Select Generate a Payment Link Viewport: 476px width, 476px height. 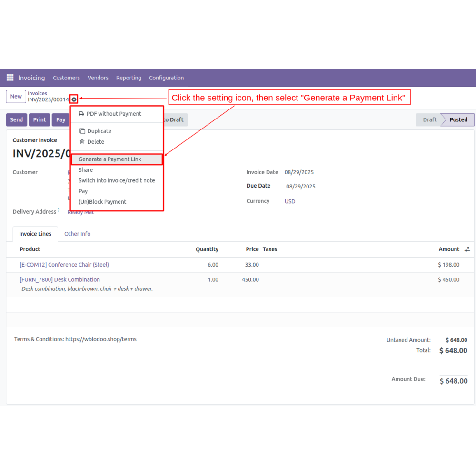tap(110, 159)
